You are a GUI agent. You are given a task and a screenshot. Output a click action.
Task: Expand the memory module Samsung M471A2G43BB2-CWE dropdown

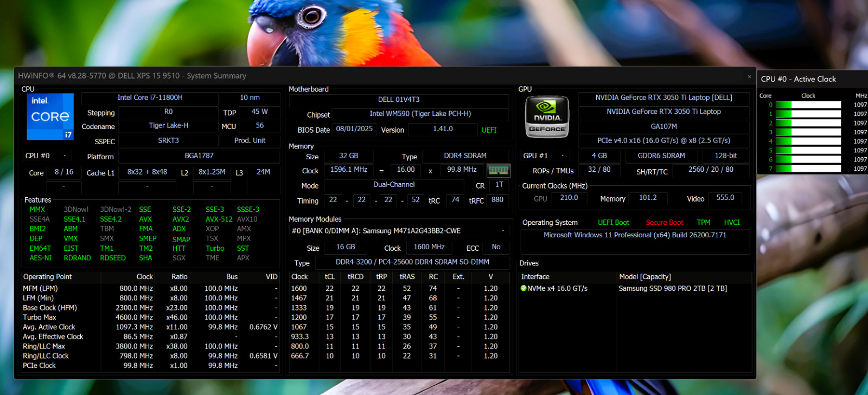[503, 231]
